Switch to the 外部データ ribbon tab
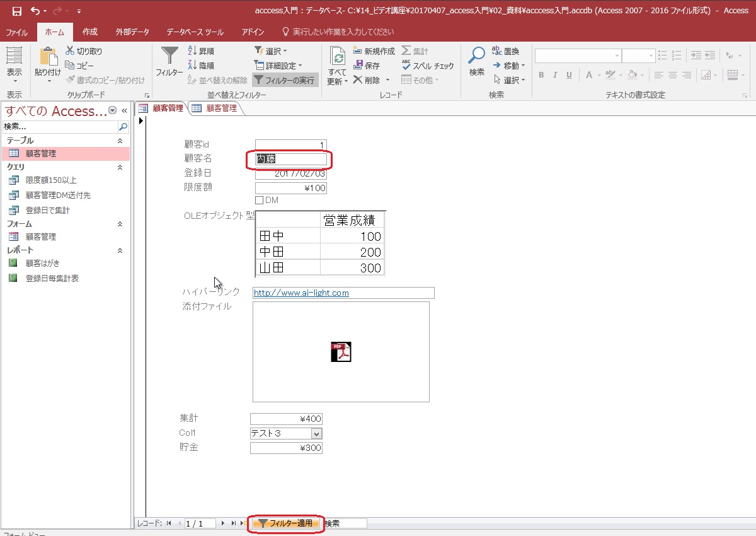 (x=132, y=32)
